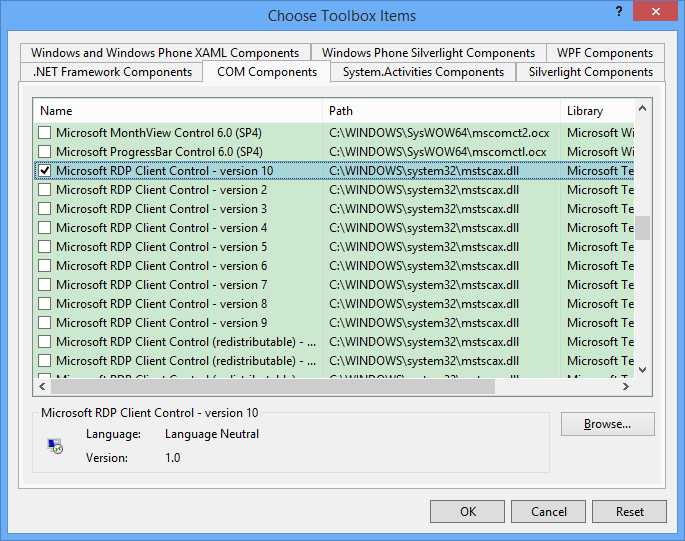Click the Cancel button
The width and height of the screenshot is (685, 541).
[x=548, y=512]
